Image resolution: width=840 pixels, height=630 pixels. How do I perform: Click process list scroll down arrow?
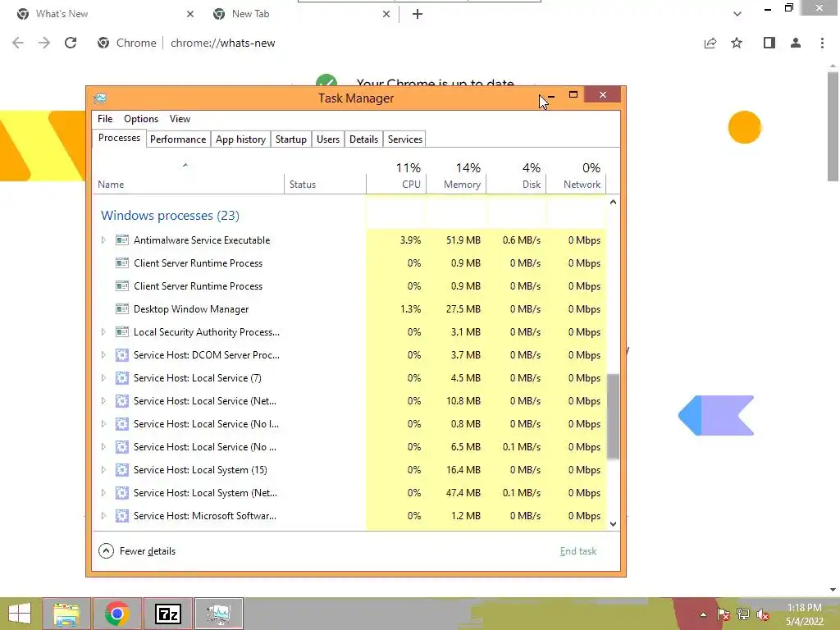[x=613, y=524]
